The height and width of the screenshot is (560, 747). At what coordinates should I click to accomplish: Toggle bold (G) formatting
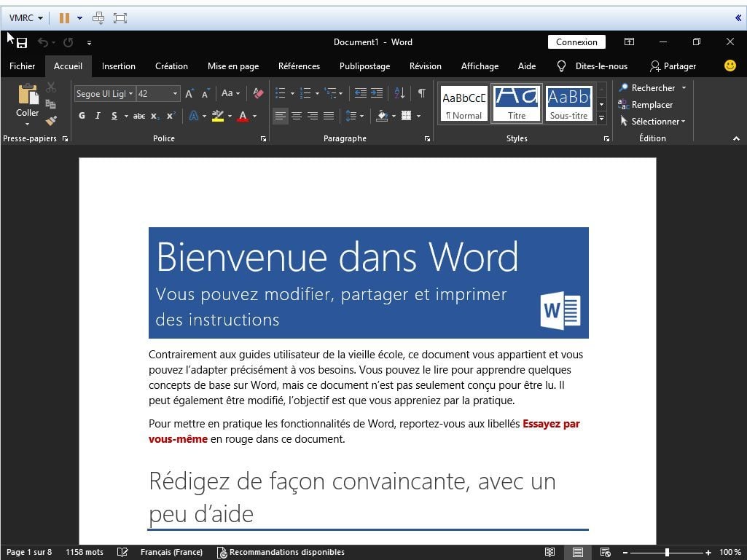[x=82, y=116]
